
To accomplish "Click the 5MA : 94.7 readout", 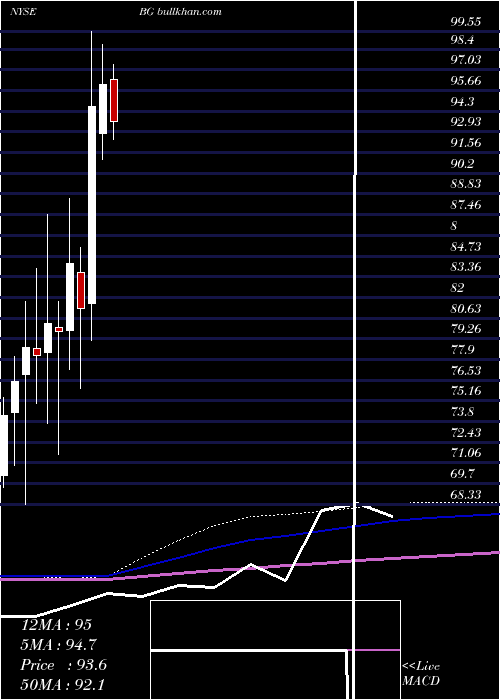I will 58,645.
